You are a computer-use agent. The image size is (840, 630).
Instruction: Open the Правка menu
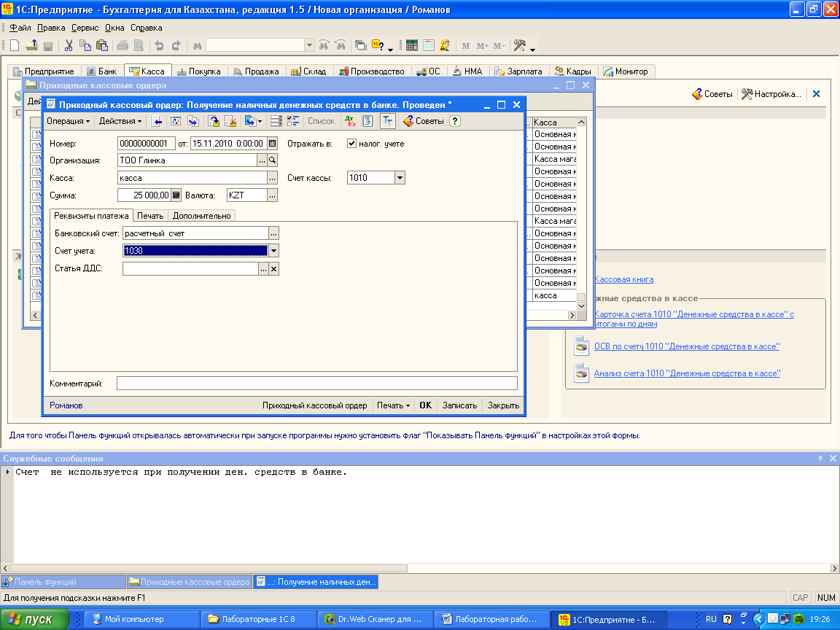point(51,28)
